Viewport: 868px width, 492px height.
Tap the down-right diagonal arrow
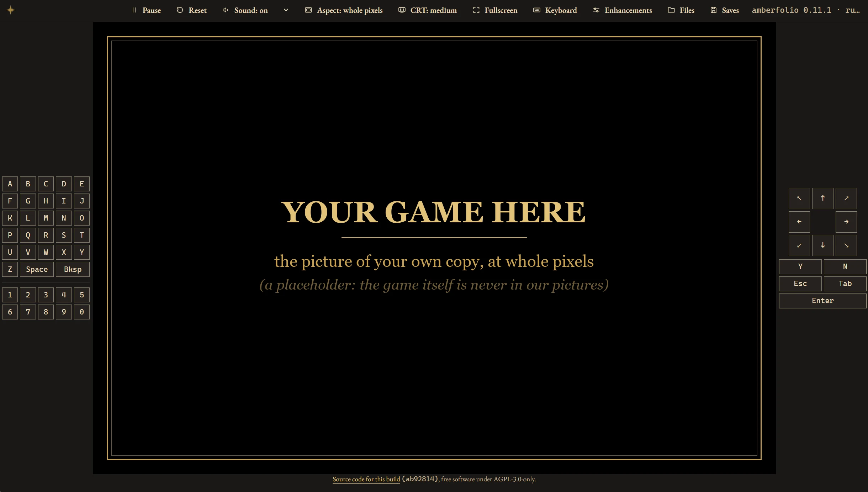coord(846,245)
